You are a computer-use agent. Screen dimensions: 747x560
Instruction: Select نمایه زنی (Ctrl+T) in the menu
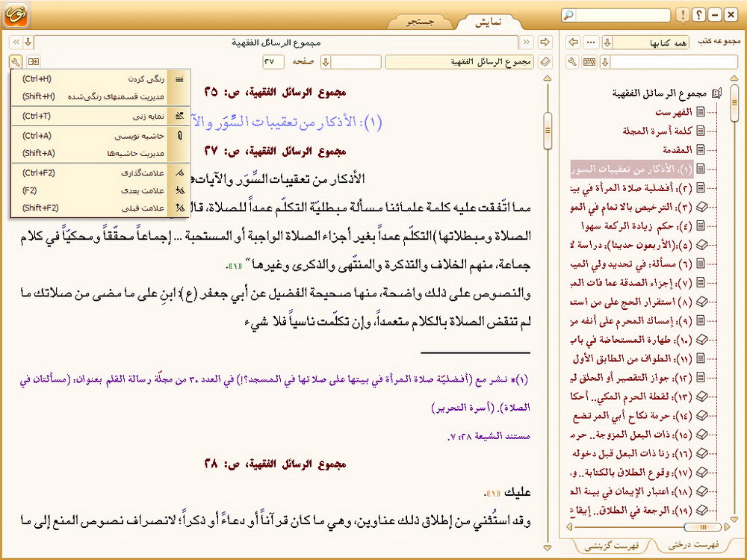tap(101, 116)
